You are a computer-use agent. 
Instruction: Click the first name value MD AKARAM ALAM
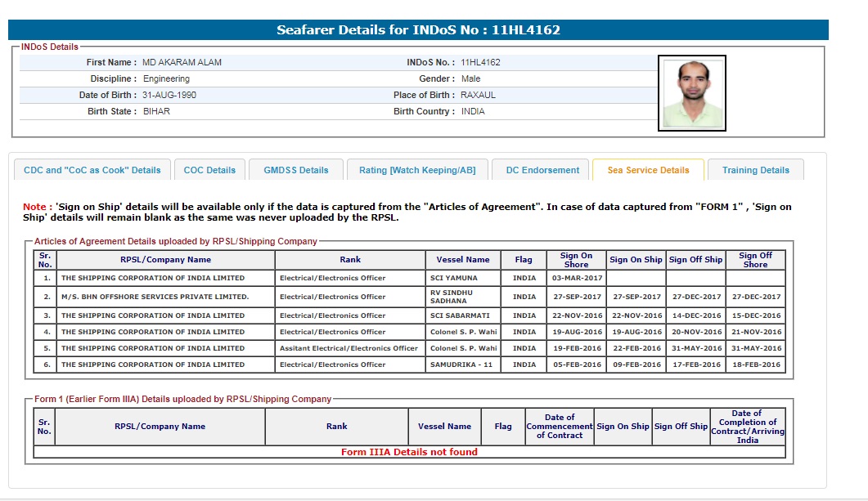click(182, 62)
